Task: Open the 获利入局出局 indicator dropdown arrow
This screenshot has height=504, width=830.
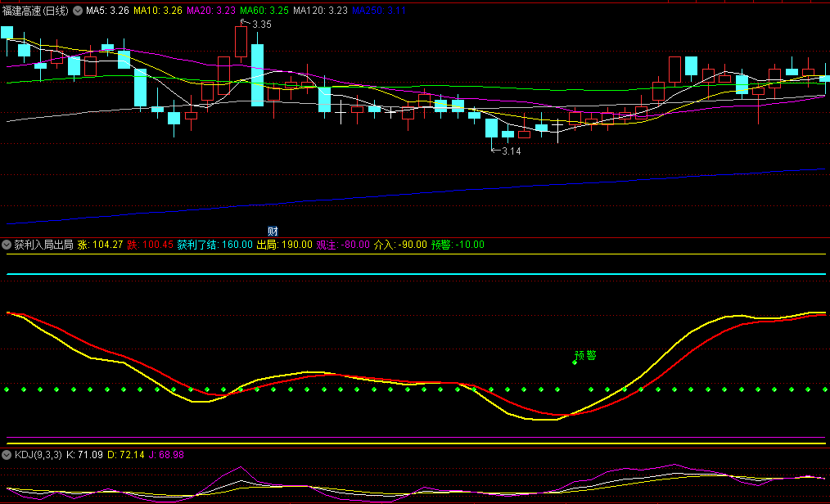Action: click(7, 245)
